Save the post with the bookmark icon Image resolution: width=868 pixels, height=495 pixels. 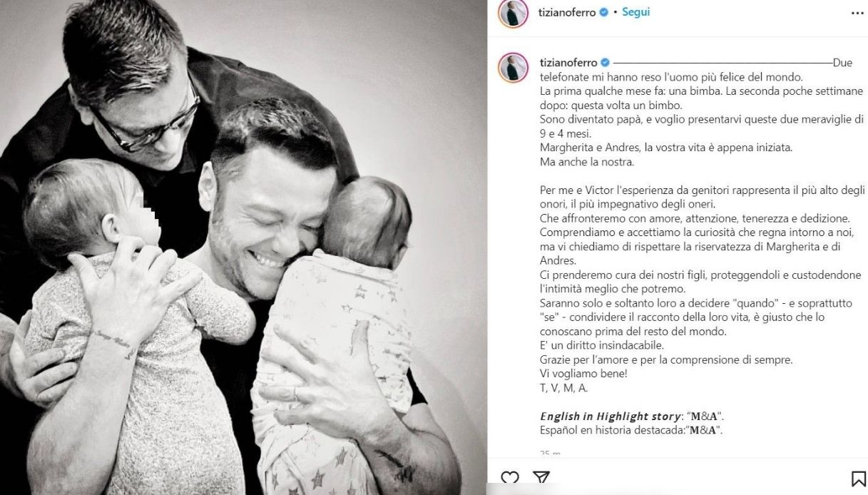tap(859, 479)
